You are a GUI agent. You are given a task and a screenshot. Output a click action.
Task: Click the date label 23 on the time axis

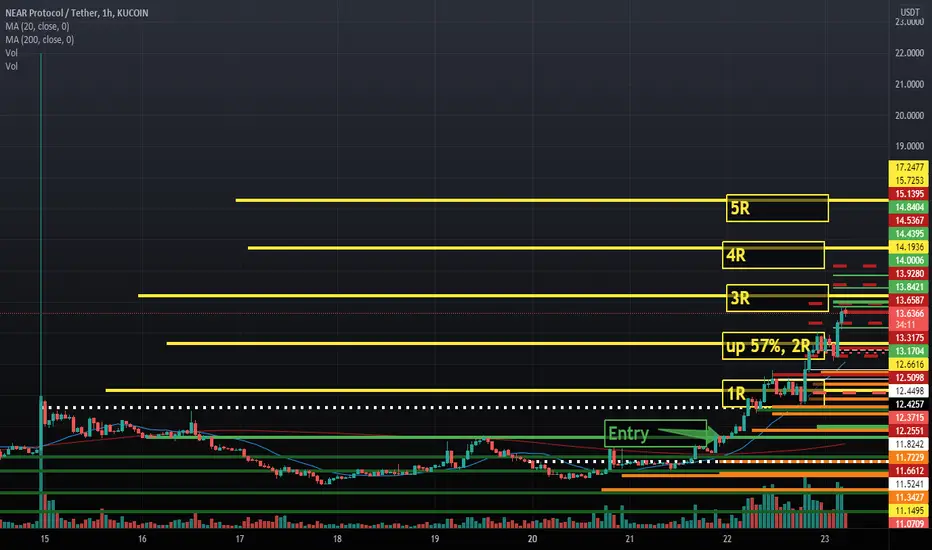coord(824,539)
